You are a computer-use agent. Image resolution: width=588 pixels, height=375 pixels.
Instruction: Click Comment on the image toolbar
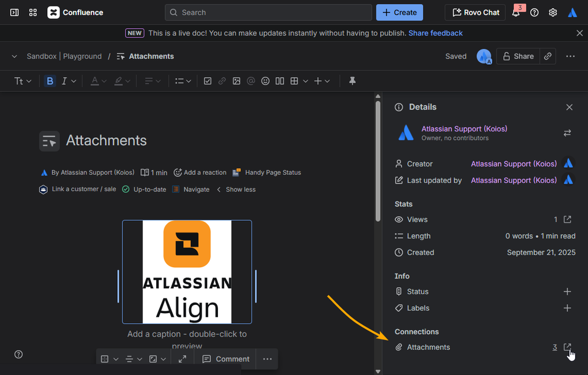pyautogui.click(x=226, y=359)
